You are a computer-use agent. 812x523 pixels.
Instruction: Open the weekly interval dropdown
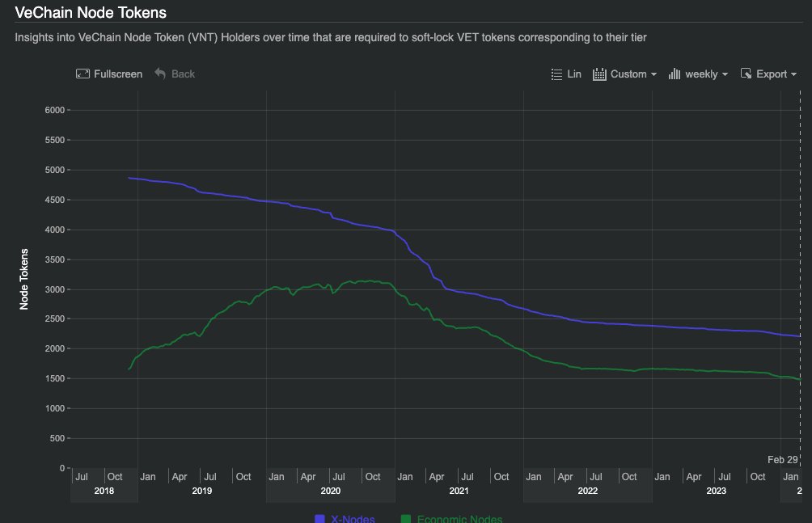click(x=706, y=74)
